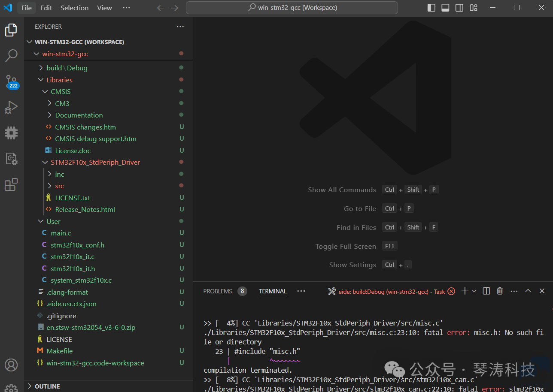Open License.doc file
This screenshot has width=553, height=392.
(108, 151)
